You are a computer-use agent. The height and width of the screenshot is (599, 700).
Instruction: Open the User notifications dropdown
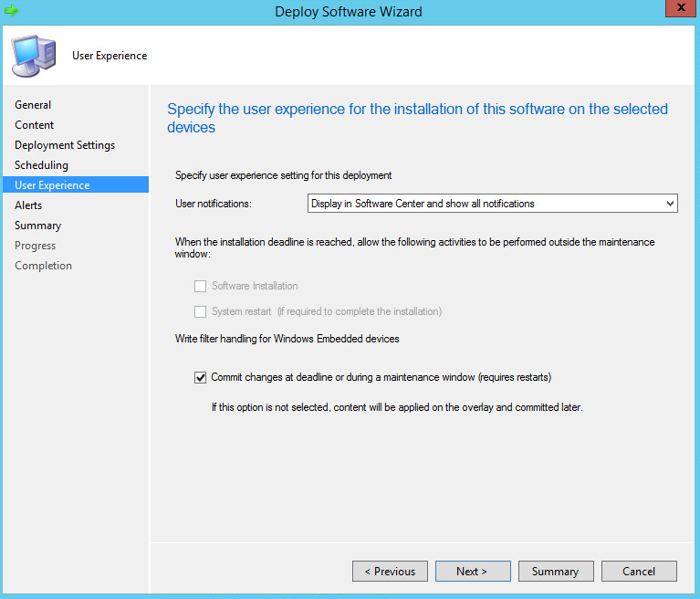click(493, 204)
